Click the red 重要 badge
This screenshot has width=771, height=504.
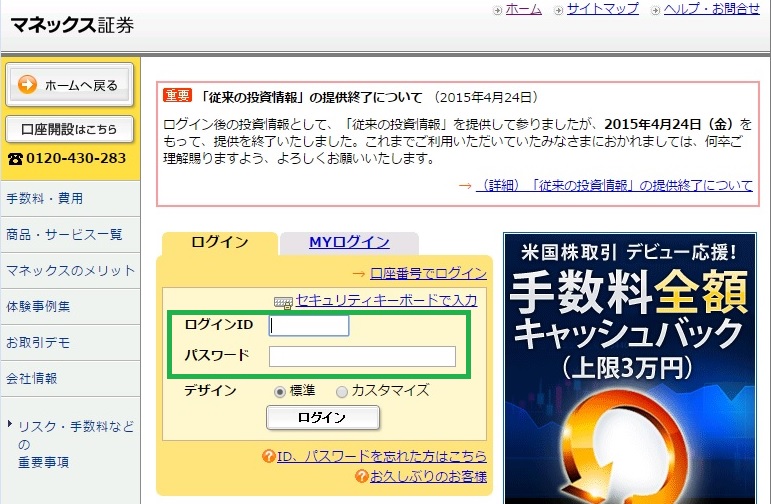click(x=178, y=95)
